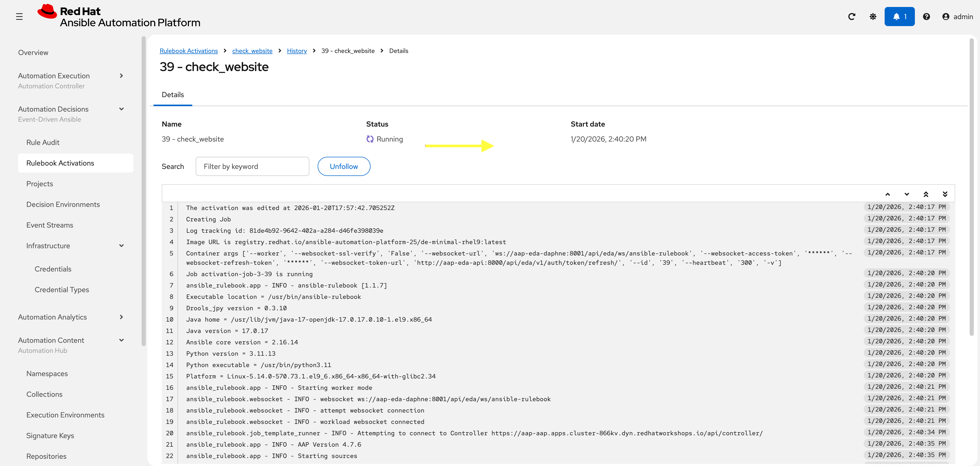Viewport: 980px width, 466px height.
Task: Collapse Automation Decisions section
Action: pos(121,109)
